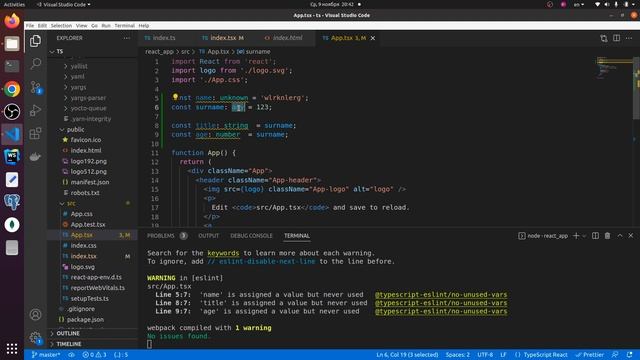Click no-unused-vars link for Line 5:7
The height and width of the screenshot is (360, 640).
441,295
